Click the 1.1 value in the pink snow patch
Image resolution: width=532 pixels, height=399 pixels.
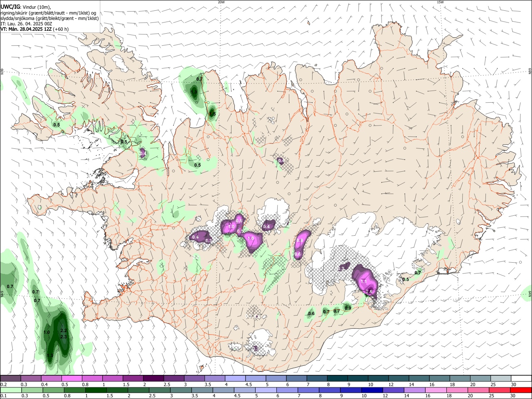[364, 282]
